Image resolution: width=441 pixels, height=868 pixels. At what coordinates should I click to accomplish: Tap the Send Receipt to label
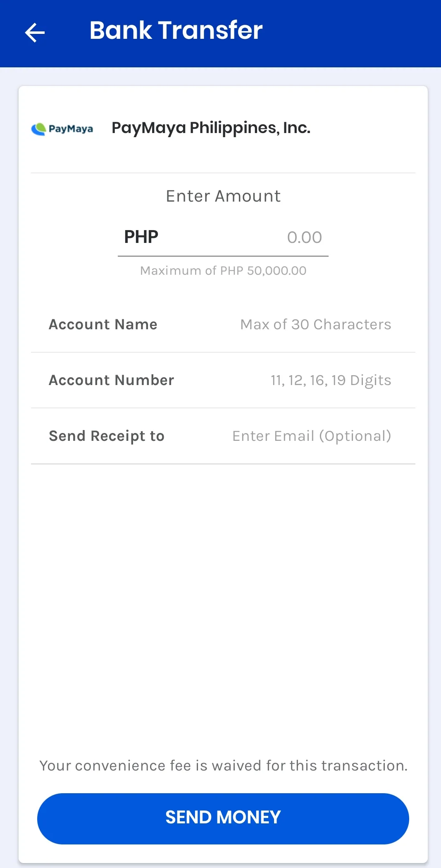107,436
